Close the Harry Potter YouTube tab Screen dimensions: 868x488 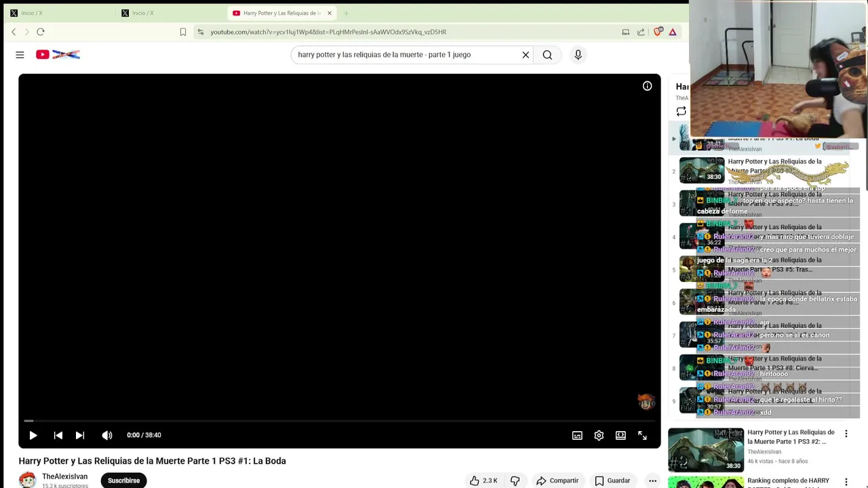pos(330,13)
